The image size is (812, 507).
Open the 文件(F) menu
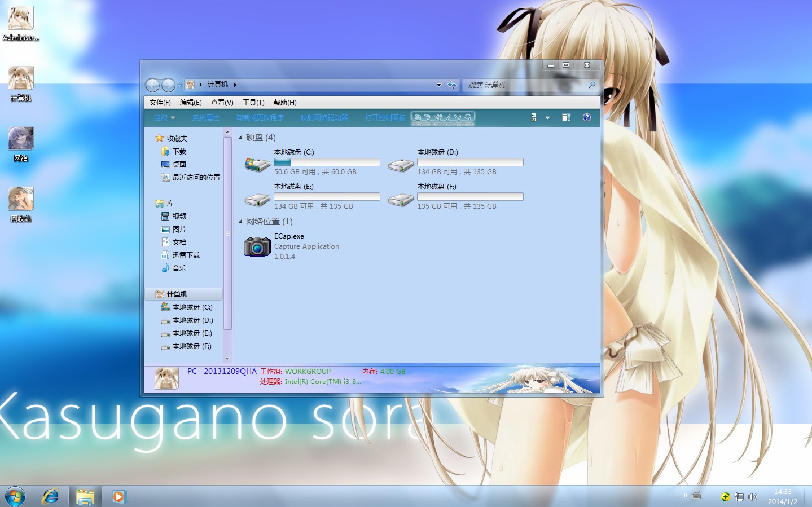(x=160, y=103)
